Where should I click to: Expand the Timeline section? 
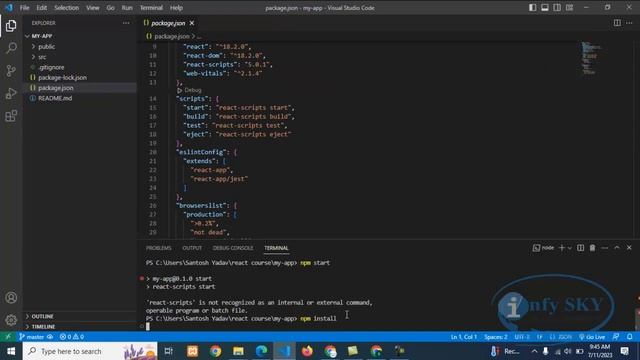pos(80,327)
